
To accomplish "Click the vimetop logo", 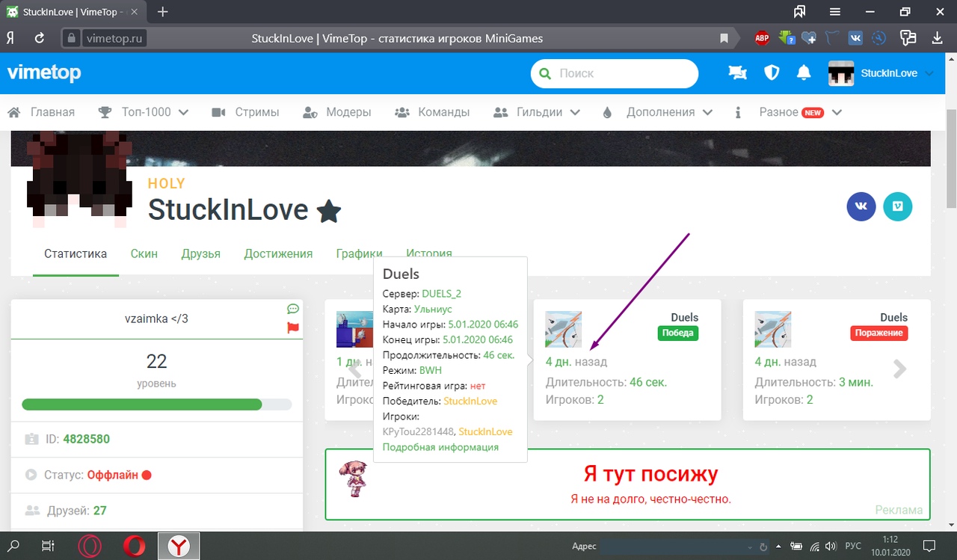I will pyautogui.click(x=44, y=73).
